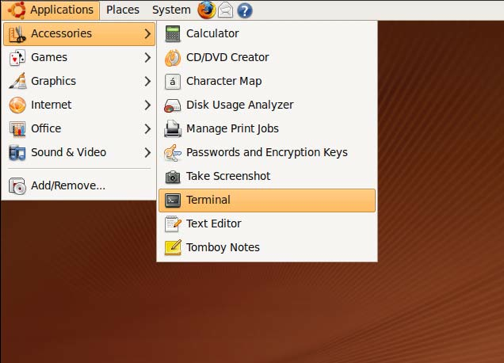Click the Manage Print Jobs printer icon

point(173,129)
